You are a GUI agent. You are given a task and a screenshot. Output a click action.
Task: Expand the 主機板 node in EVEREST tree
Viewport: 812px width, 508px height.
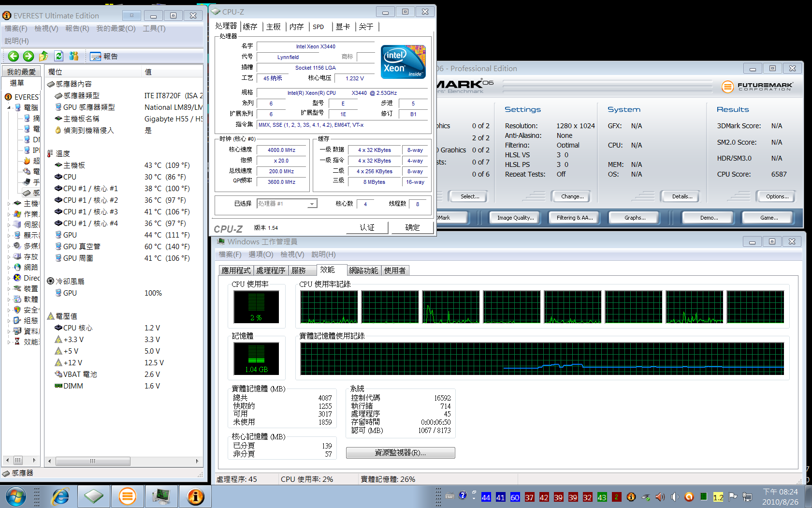point(9,203)
